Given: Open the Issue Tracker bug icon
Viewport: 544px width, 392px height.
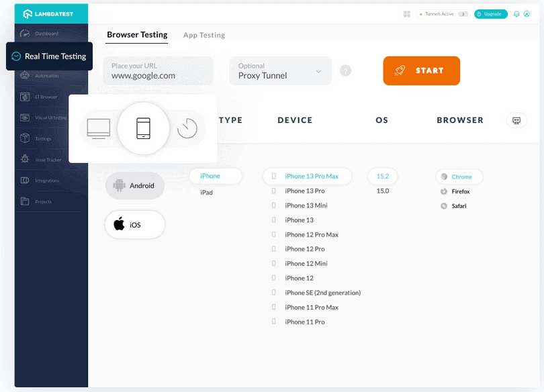Looking at the screenshot, I should (x=25, y=159).
